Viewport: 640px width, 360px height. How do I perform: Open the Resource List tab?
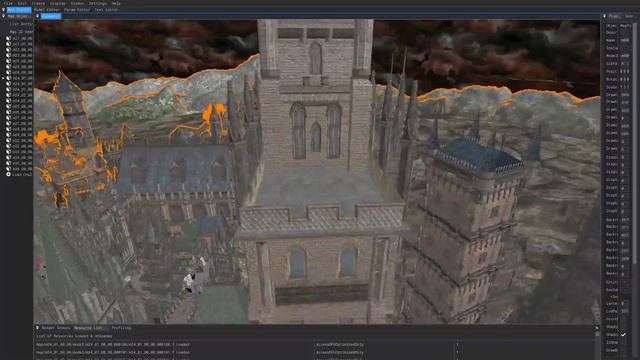click(89, 328)
